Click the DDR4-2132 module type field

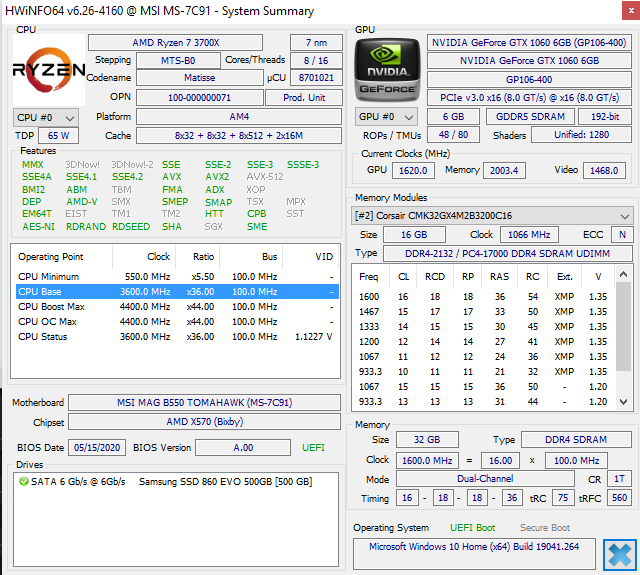(507, 253)
